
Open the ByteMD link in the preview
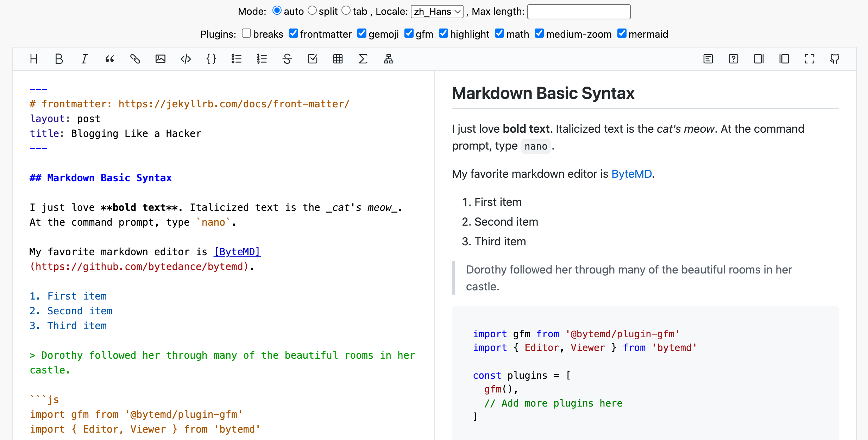[x=631, y=174]
